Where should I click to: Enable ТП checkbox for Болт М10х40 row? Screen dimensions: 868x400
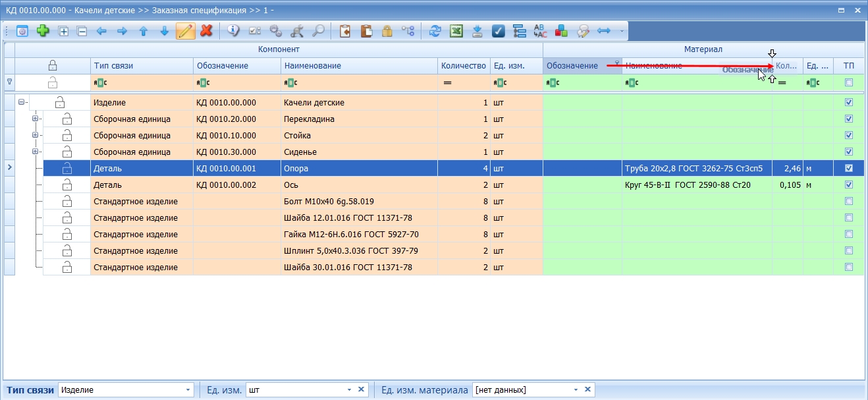click(x=849, y=201)
